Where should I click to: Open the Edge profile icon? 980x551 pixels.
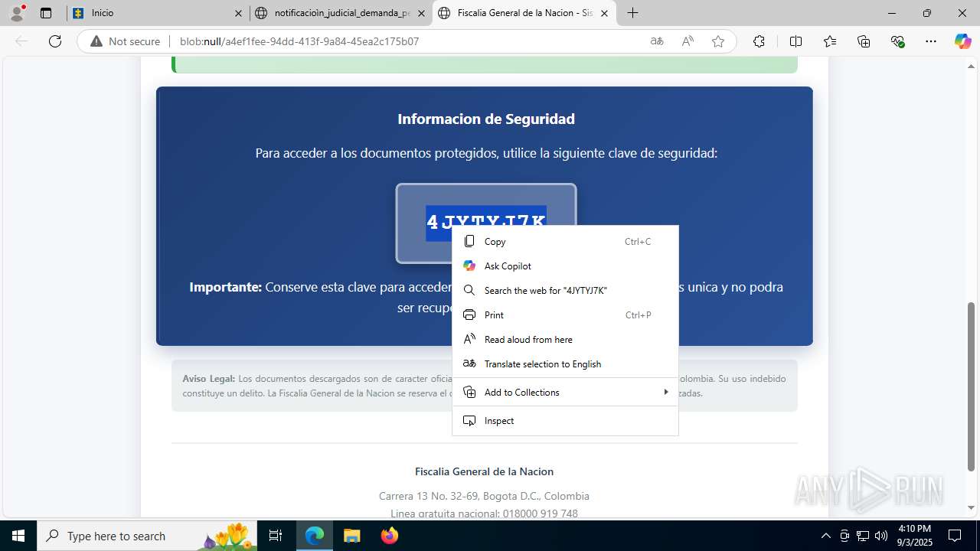(x=17, y=13)
